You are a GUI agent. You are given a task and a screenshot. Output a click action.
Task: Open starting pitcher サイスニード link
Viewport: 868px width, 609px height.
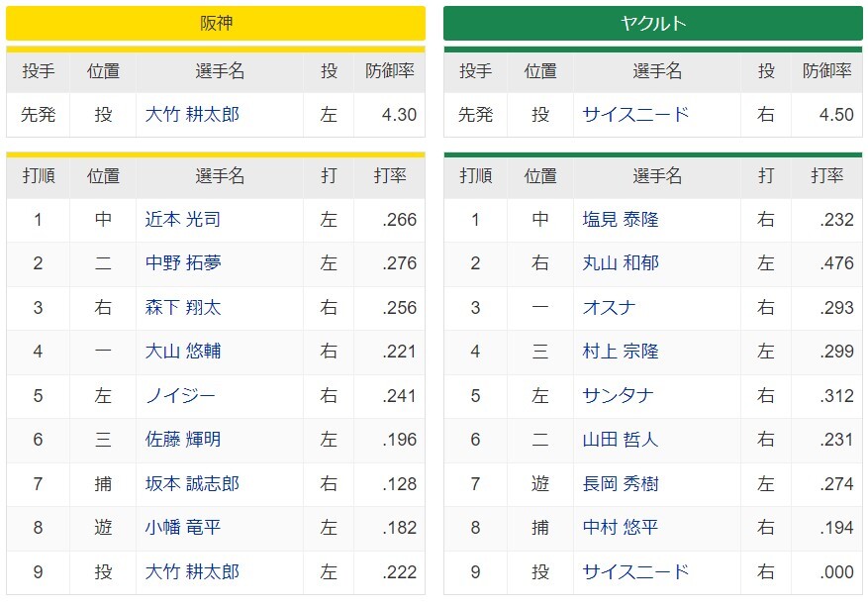coord(635,115)
